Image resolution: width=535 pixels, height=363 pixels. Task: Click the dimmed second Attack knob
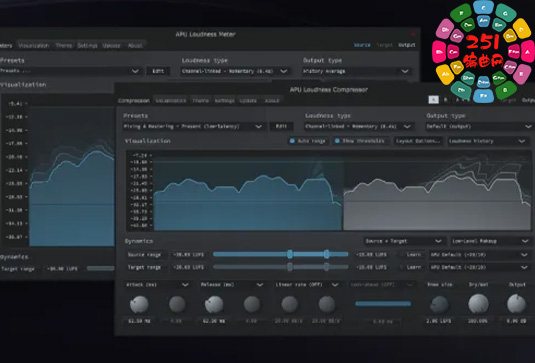point(177,304)
